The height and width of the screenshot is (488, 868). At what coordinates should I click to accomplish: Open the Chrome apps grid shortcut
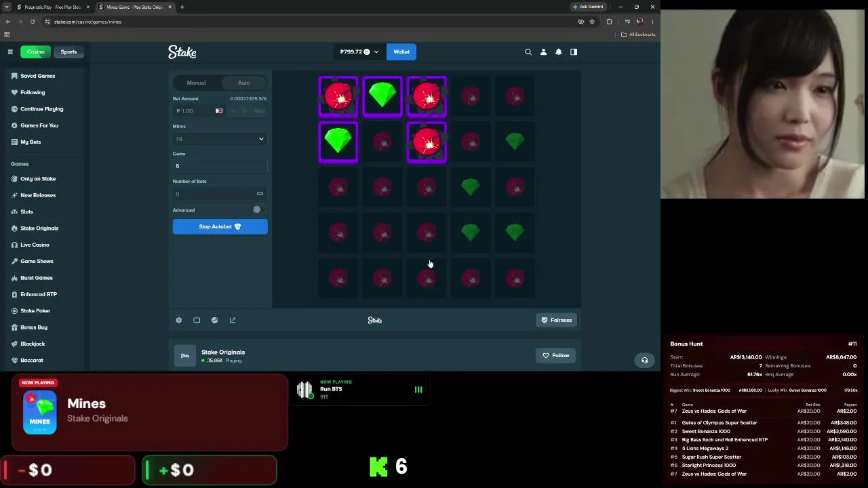click(x=7, y=35)
